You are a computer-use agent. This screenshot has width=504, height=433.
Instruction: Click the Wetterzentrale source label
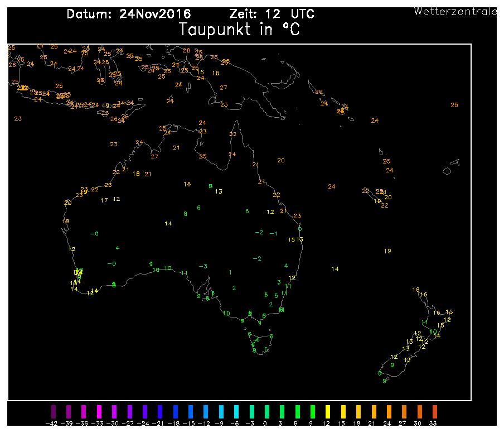455,12
